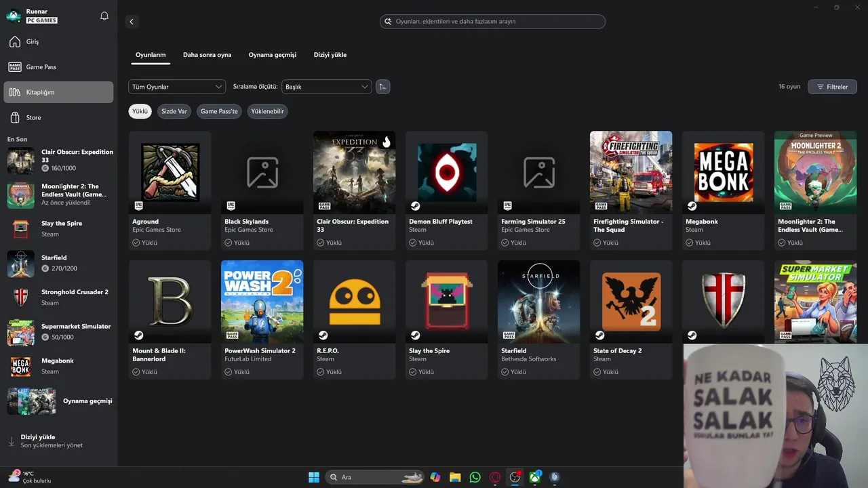The image size is (868, 488).
Task: Click Slay the Spire library tile icon
Action: (446, 302)
